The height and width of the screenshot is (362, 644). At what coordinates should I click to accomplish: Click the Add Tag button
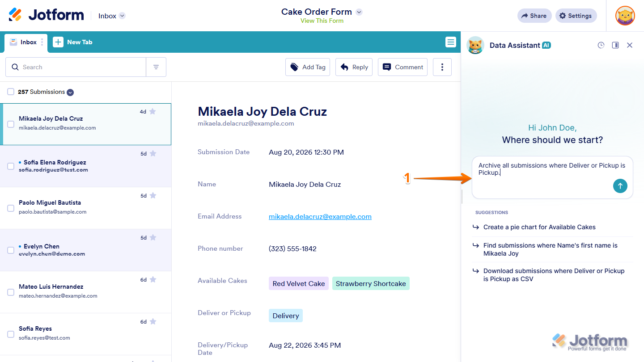308,67
